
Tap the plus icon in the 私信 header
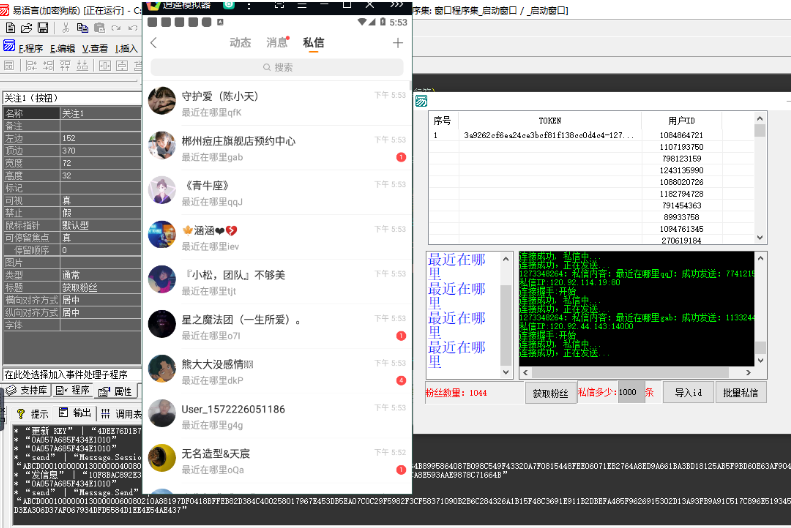398,43
